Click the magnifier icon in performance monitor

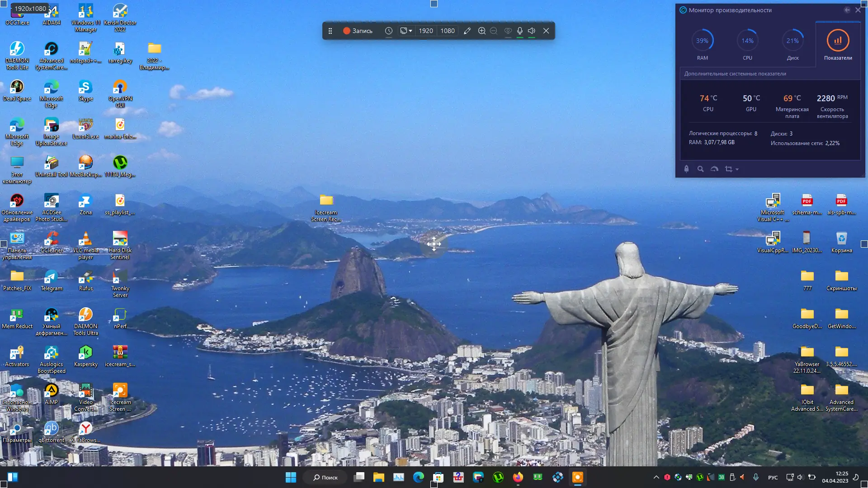pos(700,169)
